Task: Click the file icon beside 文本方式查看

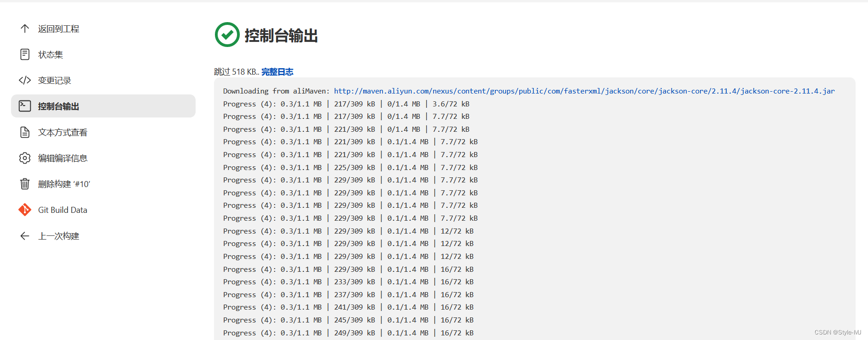Action: click(25, 132)
